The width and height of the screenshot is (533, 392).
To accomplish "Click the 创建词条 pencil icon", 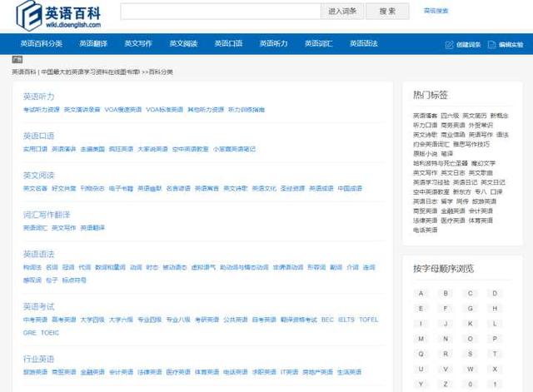I will click(x=449, y=44).
